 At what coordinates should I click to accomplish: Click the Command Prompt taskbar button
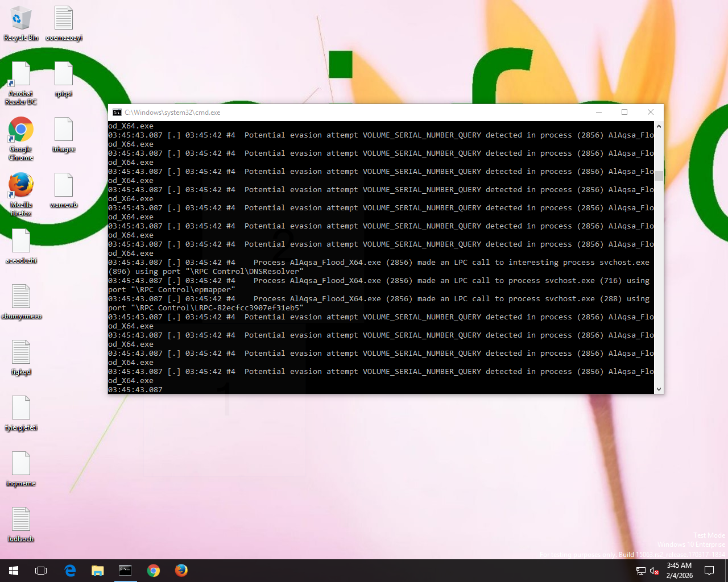click(x=125, y=571)
